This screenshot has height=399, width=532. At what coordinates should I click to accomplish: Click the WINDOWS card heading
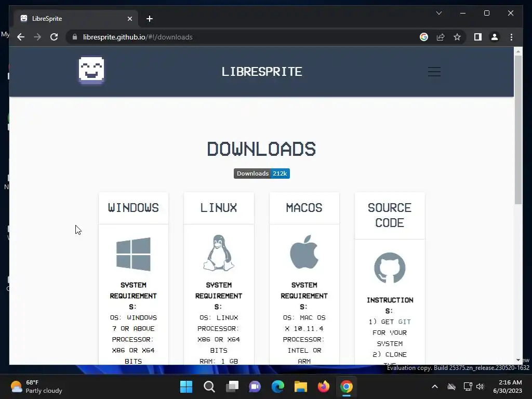134,207
